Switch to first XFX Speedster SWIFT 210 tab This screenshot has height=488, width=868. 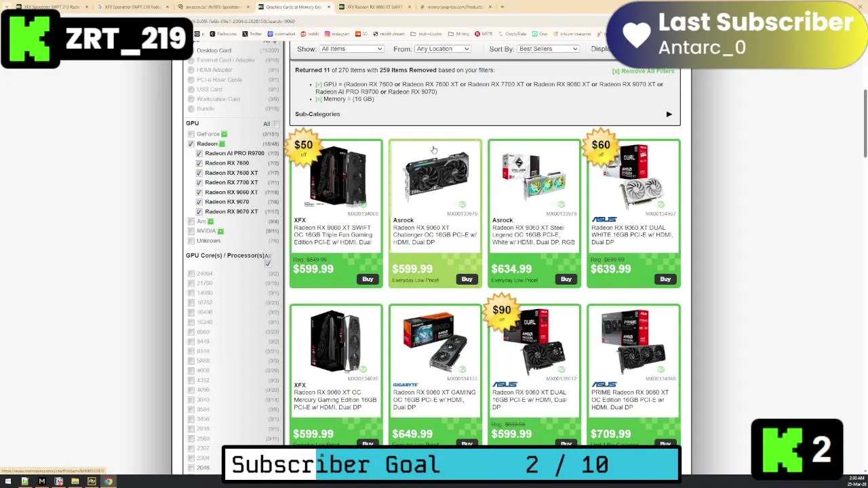pos(52,7)
